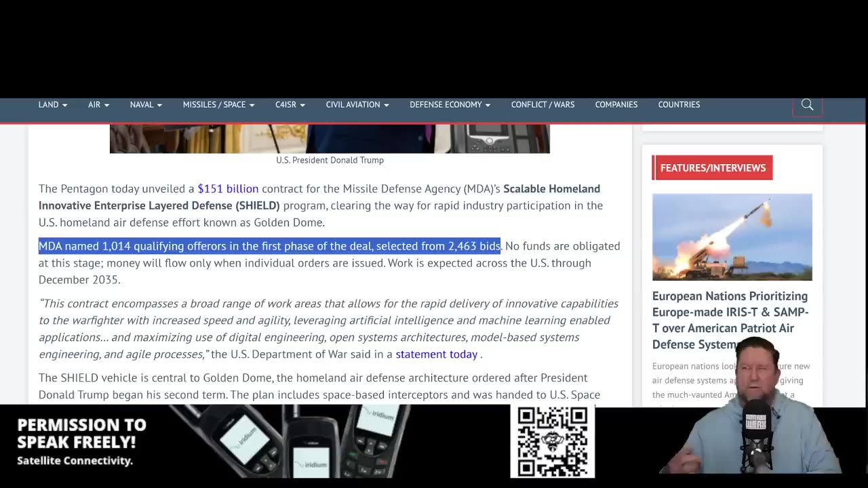Image resolution: width=868 pixels, height=488 pixels.
Task: Expand the NAVAL dropdown menu
Action: point(146,104)
